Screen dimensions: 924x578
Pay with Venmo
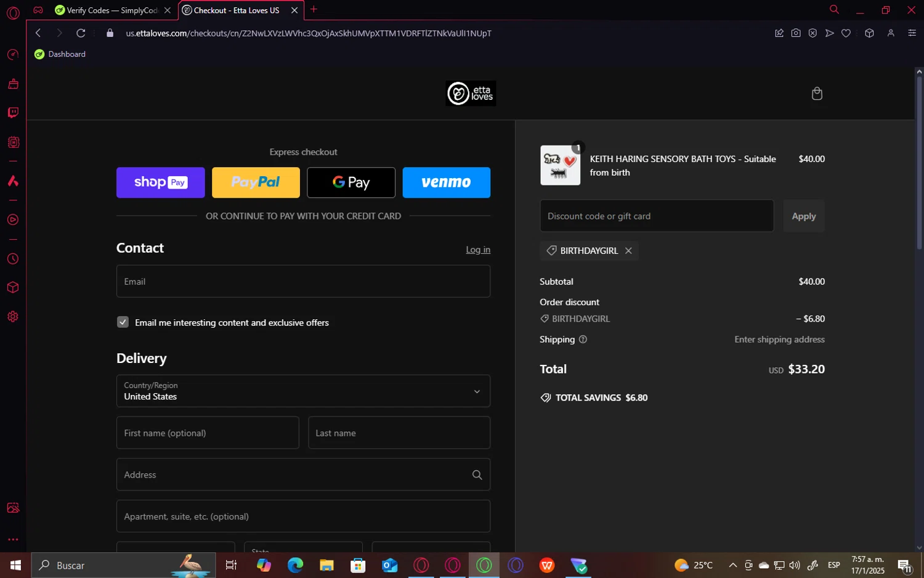click(x=447, y=182)
